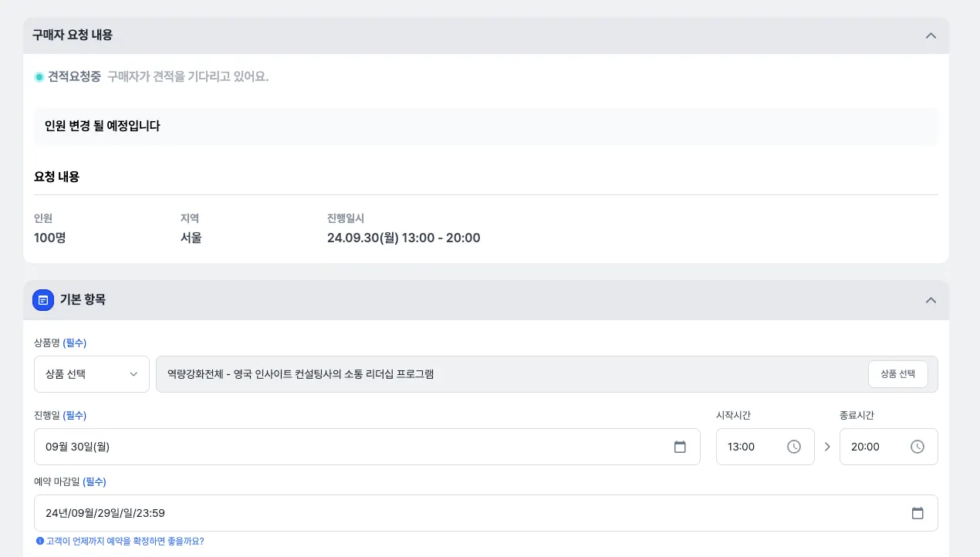Click clock icon in 시작시간 field
980x557 pixels.
click(x=794, y=447)
